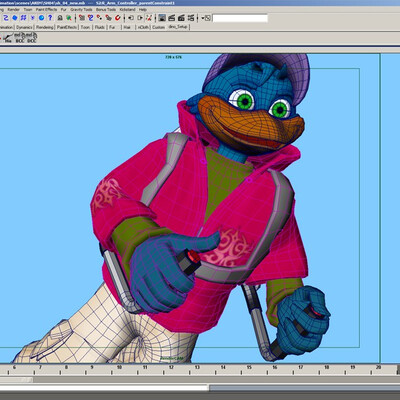
Task: Toggle construction history on/off icon
Action: [149, 18]
